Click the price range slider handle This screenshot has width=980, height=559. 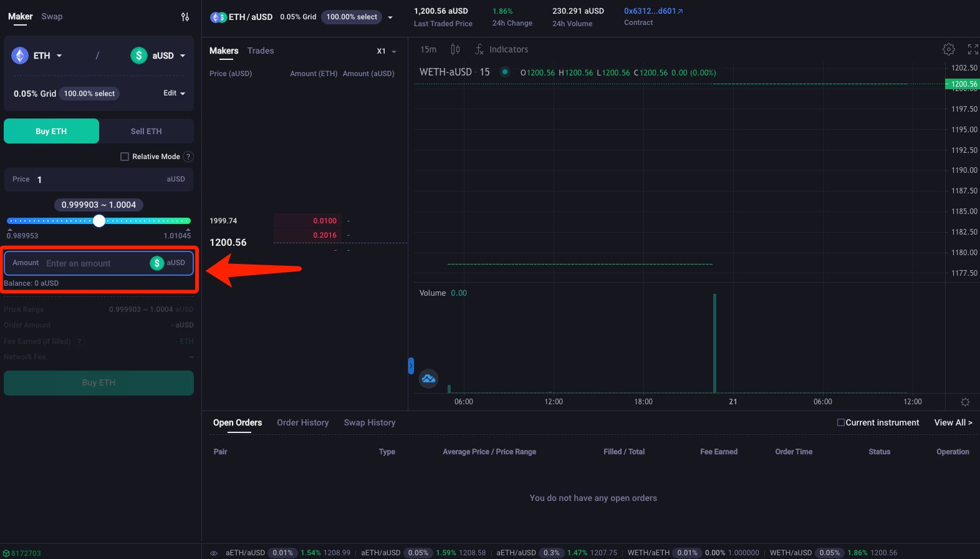(99, 221)
